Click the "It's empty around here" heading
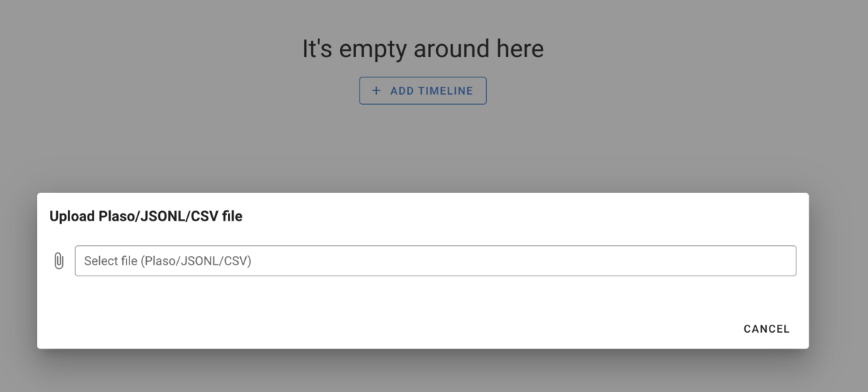 pos(422,49)
